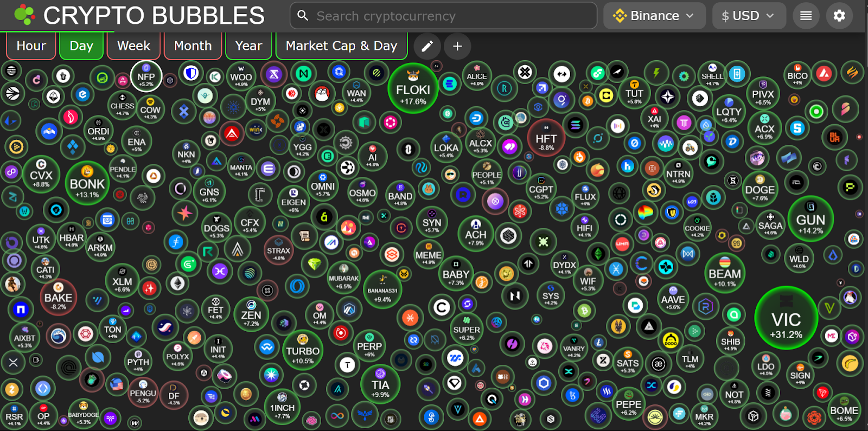Image resolution: width=868 pixels, height=431 pixels.
Task: Select the PENGU -5.2% bubble
Action: coord(143,393)
